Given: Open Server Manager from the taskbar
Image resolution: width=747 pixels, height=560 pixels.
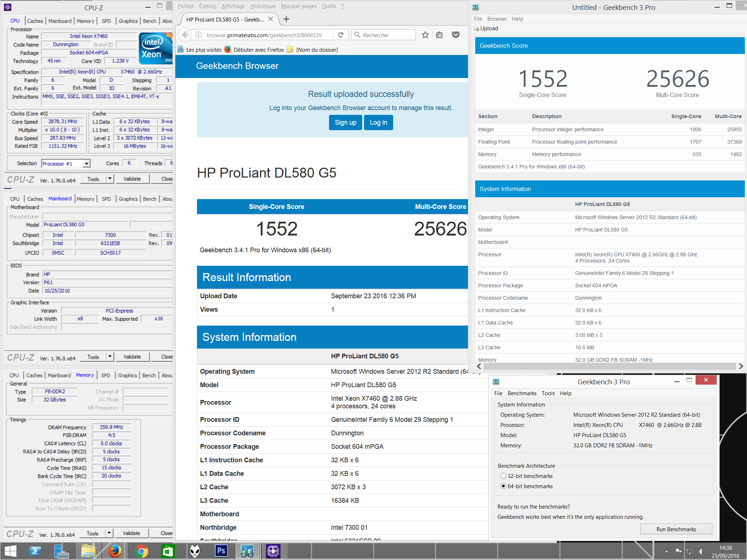Looking at the screenshot, I should (61, 551).
